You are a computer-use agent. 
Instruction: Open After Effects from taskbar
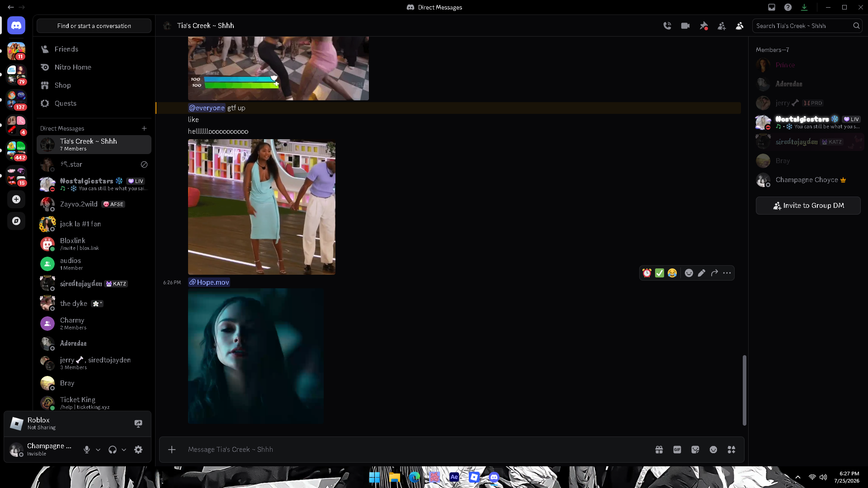click(x=454, y=477)
